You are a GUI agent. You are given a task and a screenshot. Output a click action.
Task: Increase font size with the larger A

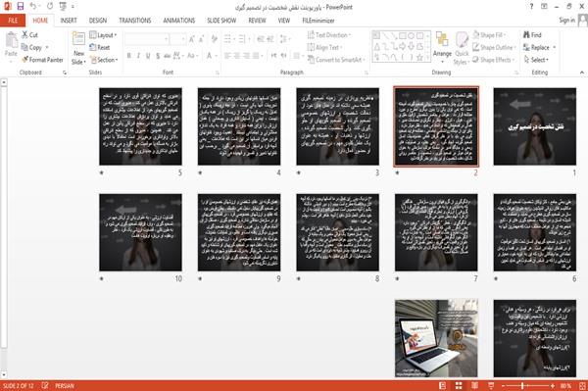[x=192, y=39]
